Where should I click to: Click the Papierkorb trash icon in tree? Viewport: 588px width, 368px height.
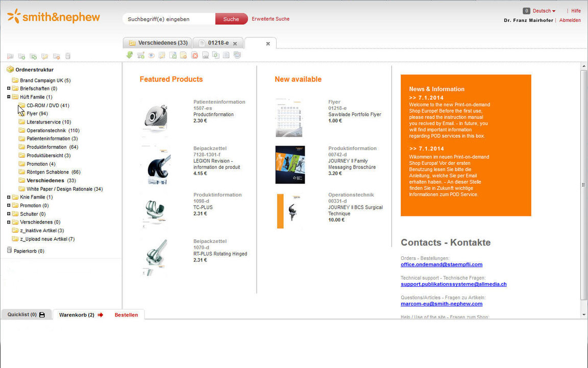tap(9, 251)
